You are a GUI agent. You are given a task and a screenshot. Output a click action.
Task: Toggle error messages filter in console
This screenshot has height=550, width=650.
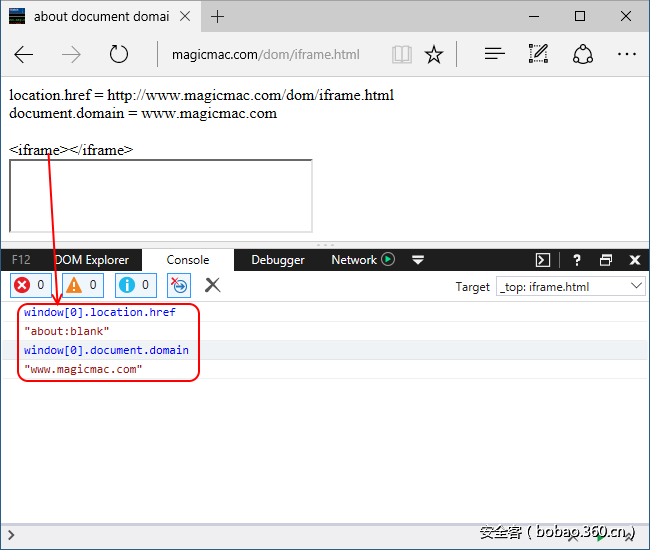click(x=30, y=286)
